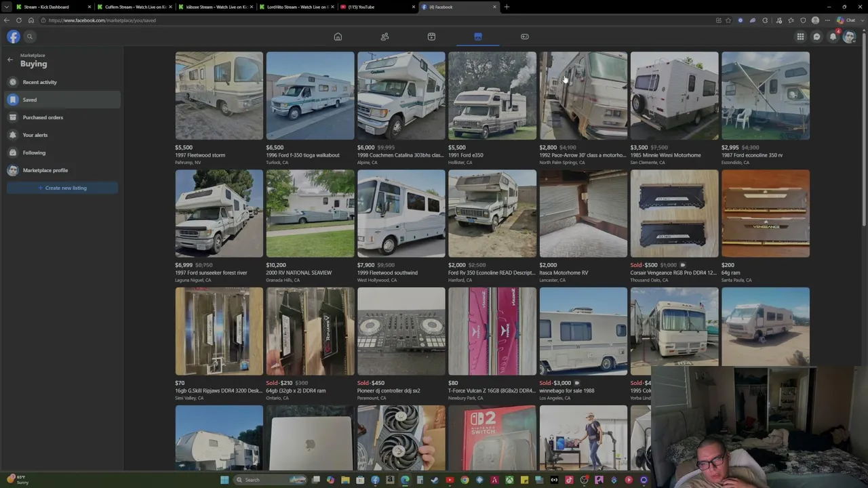Switch to the LordHito Stream browser tab

297,7
